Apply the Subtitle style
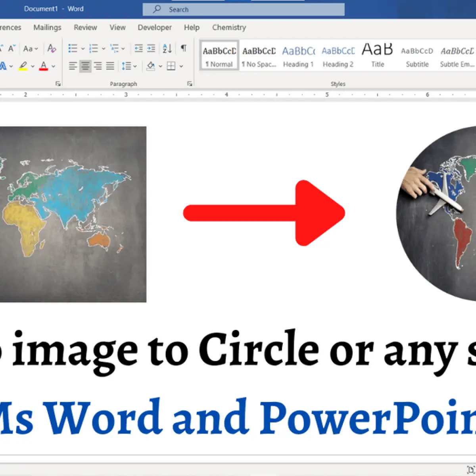The image size is (476, 476). point(417,56)
